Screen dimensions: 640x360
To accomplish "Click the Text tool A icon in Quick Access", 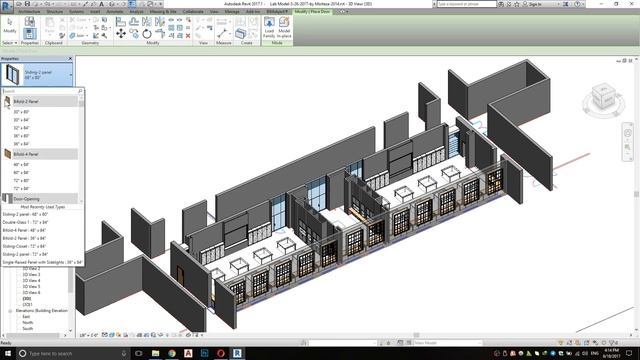I will tap(102, 4).
